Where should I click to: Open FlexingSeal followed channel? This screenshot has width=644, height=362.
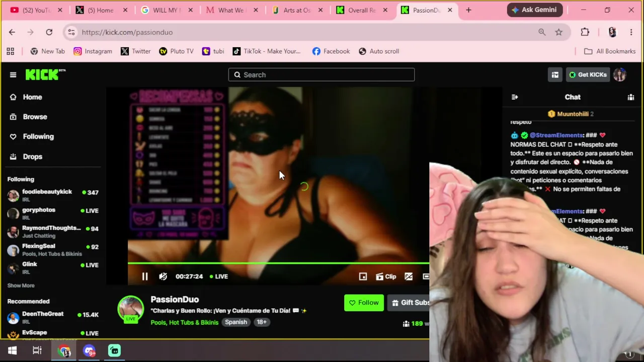(x=53, y=250)
